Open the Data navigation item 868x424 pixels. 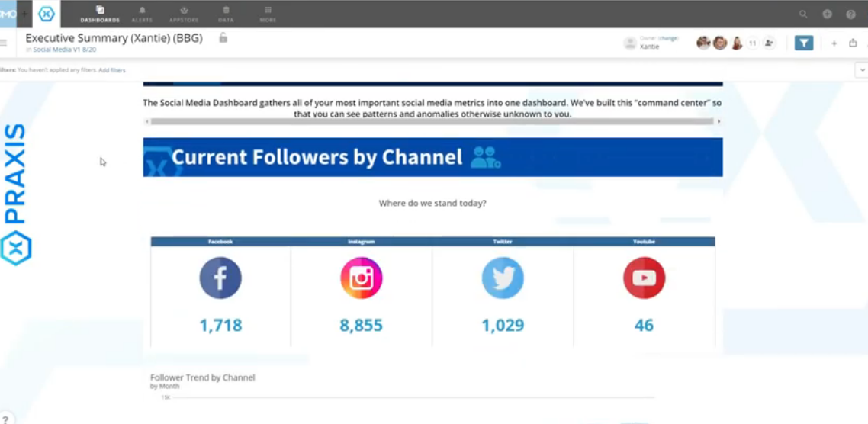tap(226, 14)
